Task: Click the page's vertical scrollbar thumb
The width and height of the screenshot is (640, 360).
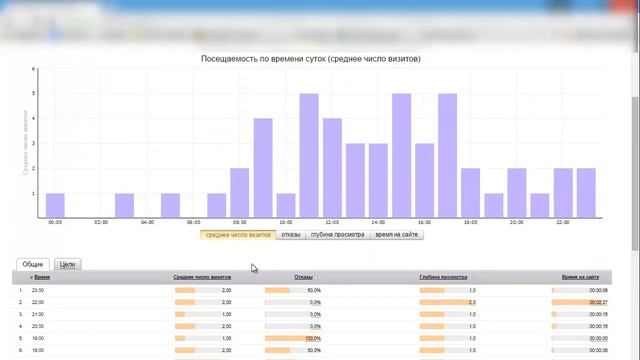Action: tap(636, 173)
